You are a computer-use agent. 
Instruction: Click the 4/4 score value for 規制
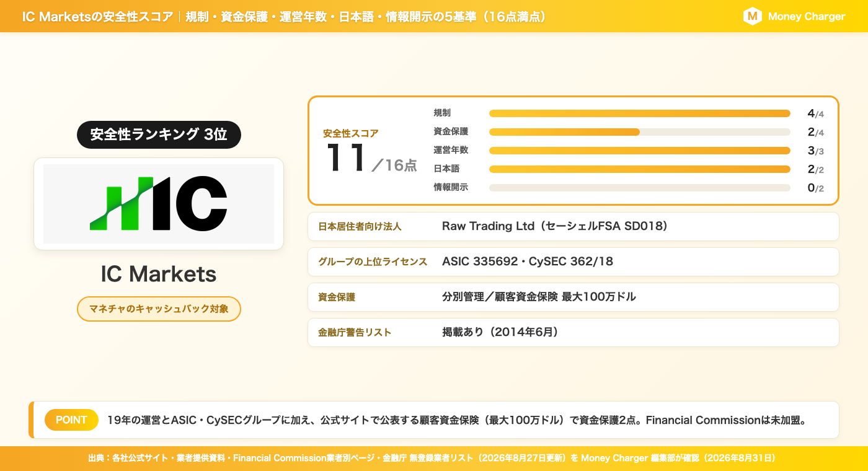tap(815, 113)
